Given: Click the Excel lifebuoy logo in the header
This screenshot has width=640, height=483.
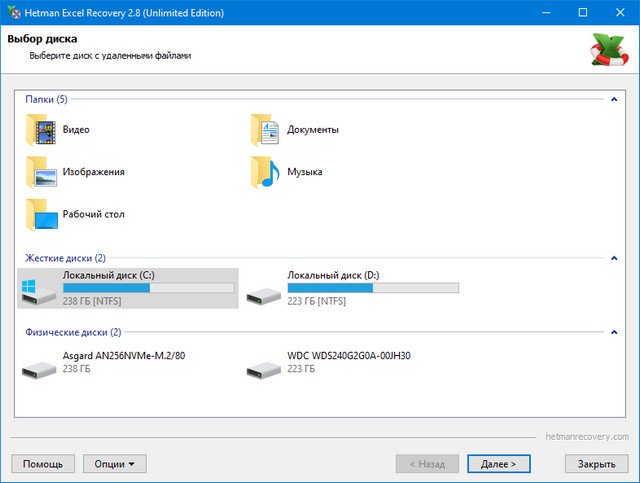Looking at the screenshot, I should click(x=609, y=50).
